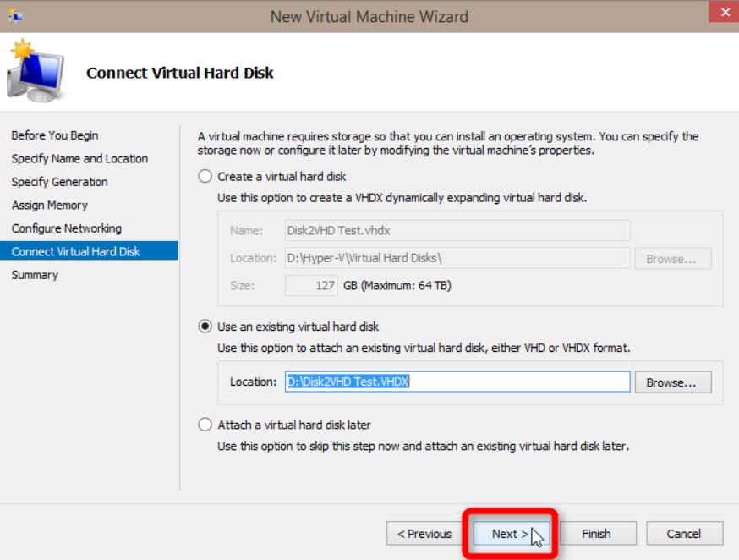The image size is (739, 560).
Task: Click the 'New Virtual Machine Wizard' title text
Action: tap(369, 17)
